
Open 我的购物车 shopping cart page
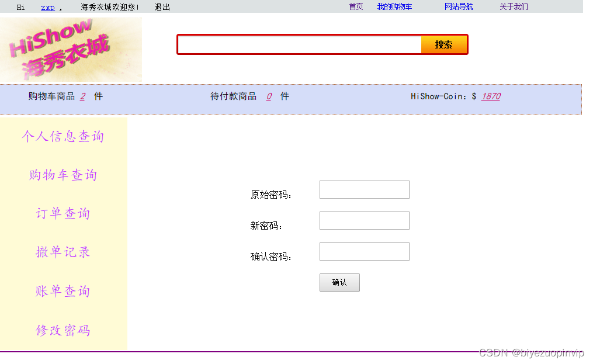point(395,6)
